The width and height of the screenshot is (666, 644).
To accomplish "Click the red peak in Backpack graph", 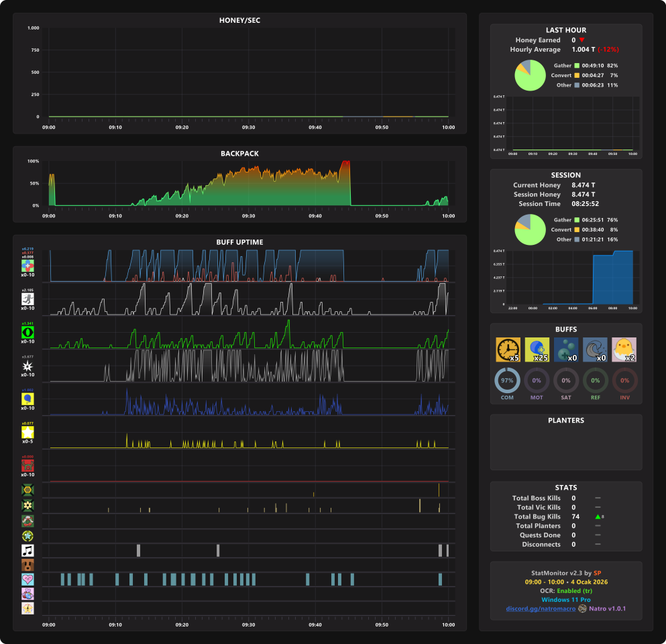I will (x=345, y=163).
